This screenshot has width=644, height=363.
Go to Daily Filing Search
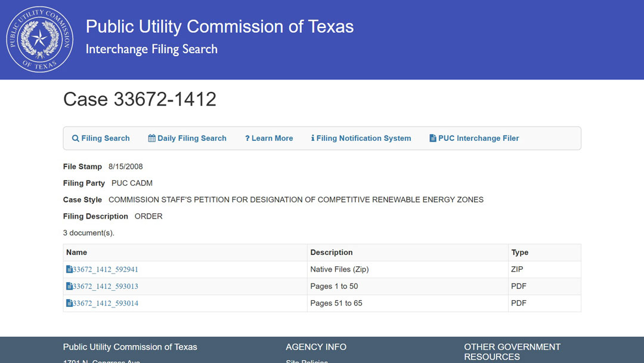192,139
